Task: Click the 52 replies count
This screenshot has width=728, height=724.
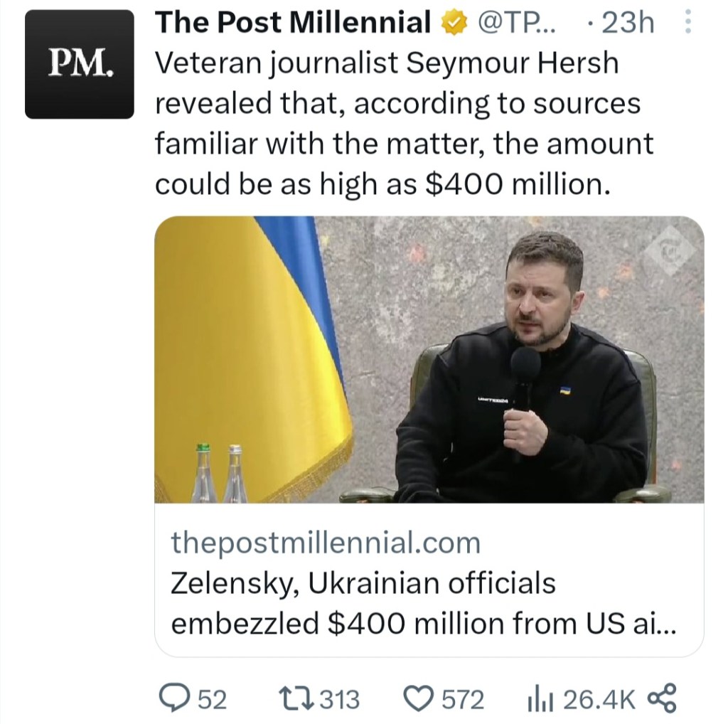Action: 211,700
